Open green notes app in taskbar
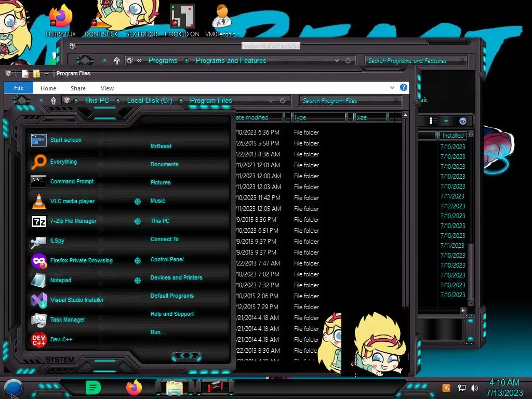Screen dimensions: 532x399 [94, 388]
